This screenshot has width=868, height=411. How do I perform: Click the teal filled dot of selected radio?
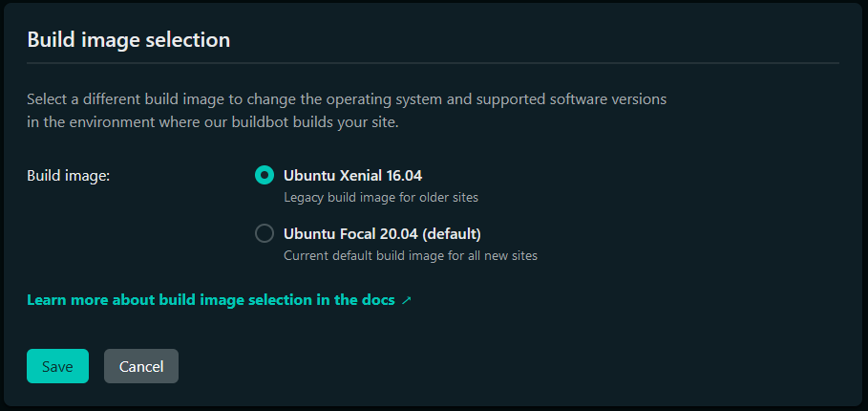(265, 176)
